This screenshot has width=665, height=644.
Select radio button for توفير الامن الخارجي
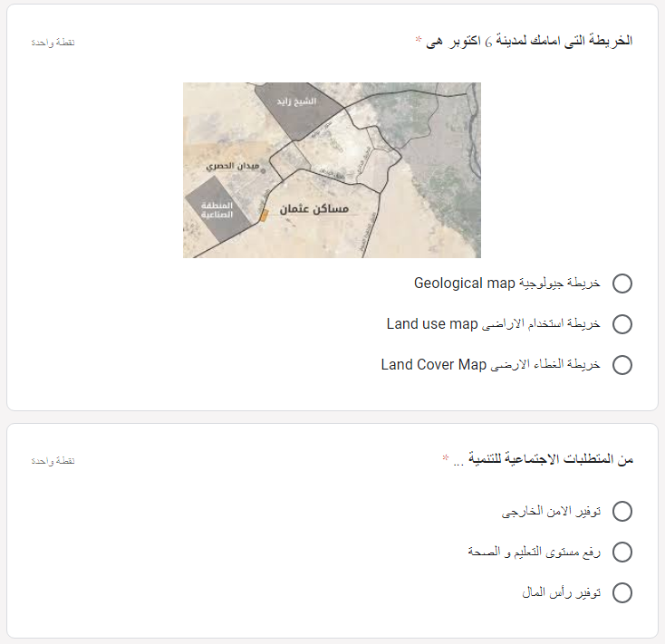pos(622,511)
